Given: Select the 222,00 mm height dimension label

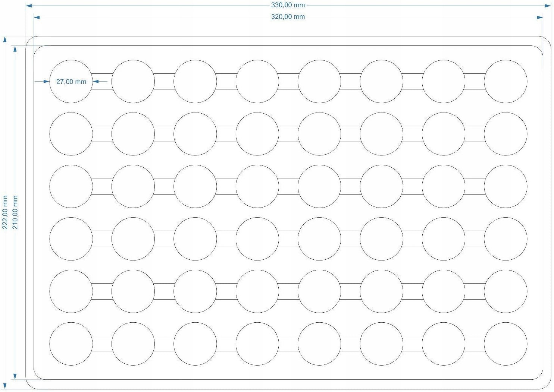Looking at the screenshot, I should pos(5,212).
